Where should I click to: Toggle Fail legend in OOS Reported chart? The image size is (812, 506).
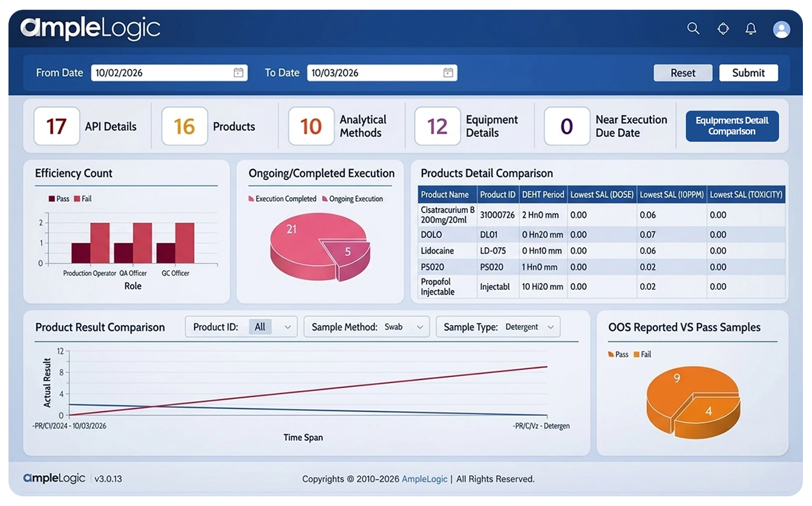[x=642, y=354]
